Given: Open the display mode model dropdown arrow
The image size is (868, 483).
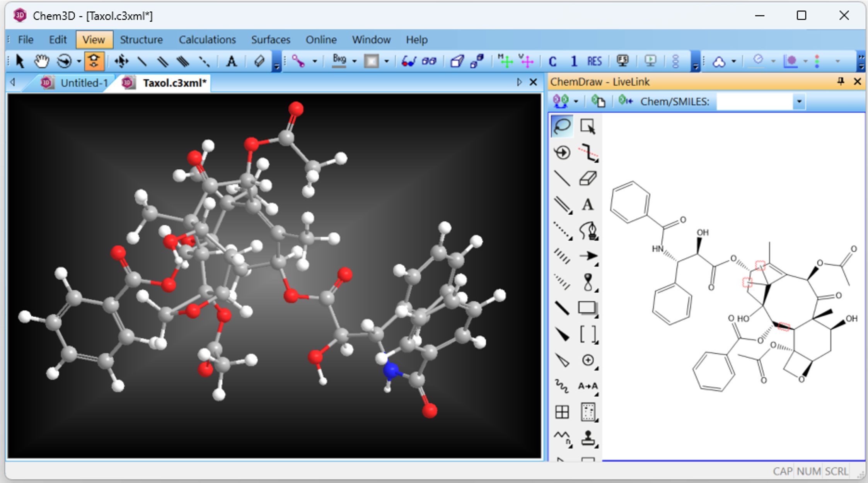Looking at the screenshot, I should pyautogui.click(x=315, y=61).
